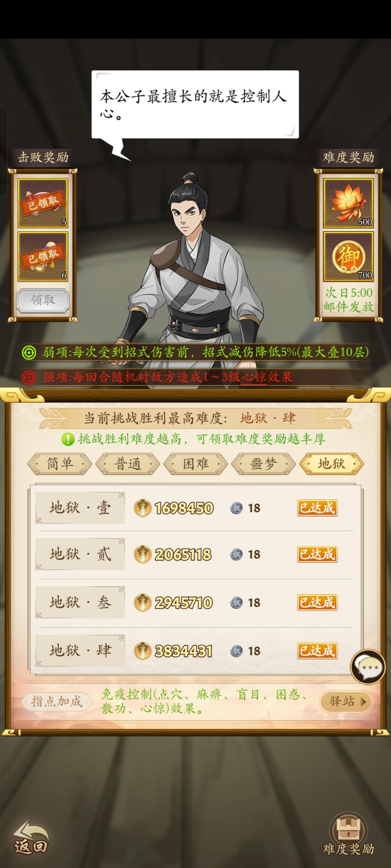Screen dimensions: 391x868
Task: Tap 已达成 badge for 地狱·贰
Action: (x=317, y=554)
